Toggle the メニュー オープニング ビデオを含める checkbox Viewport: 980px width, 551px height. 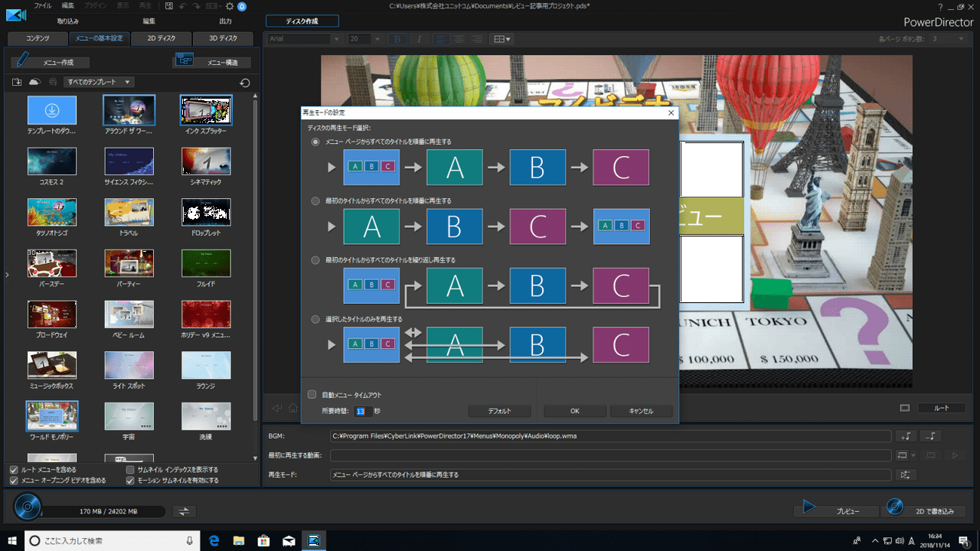(14, 481)
